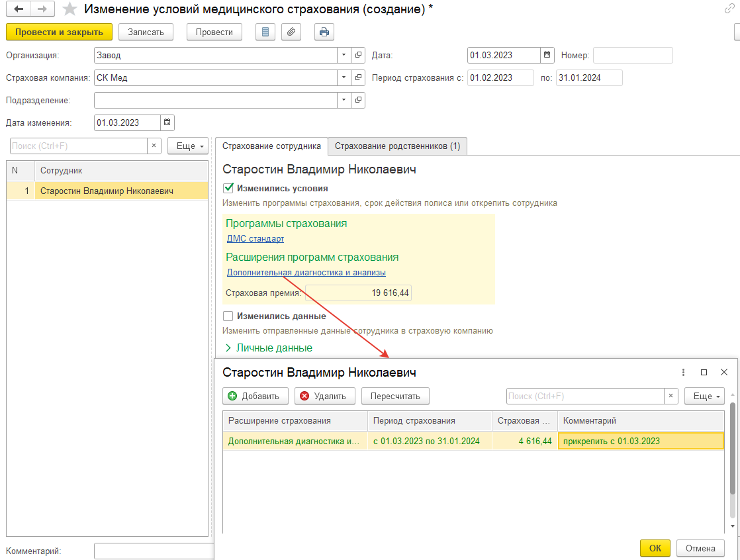Open calendar for the Дата field
The image size is (740, 560).
(547, 55)
